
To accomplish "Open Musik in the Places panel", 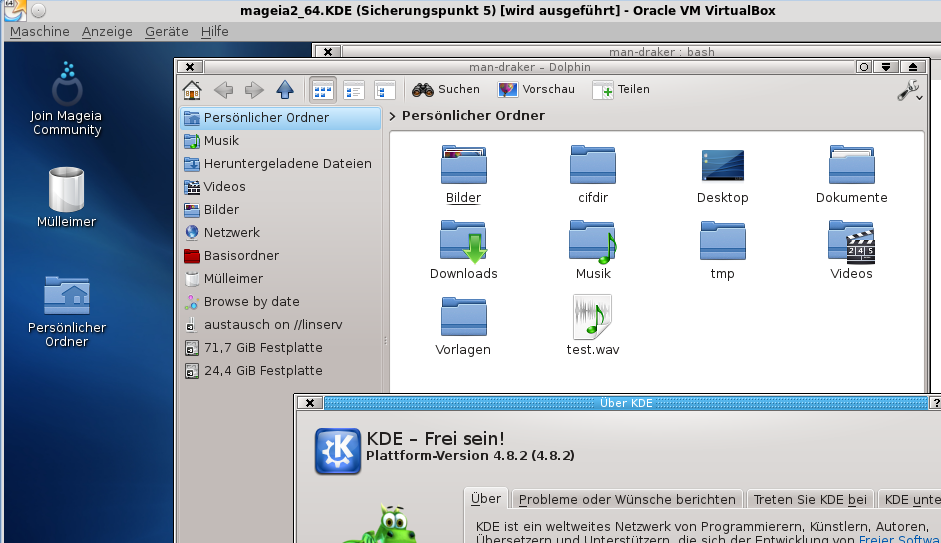I will pyautogui.click(x=280, y=140).
